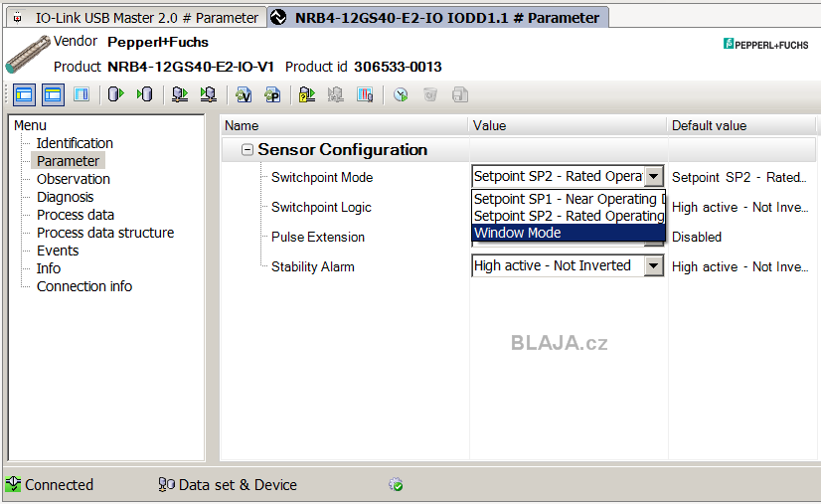Click the Product id 306533-0013 text
The image size is (821, 504).
coord(364,67)
